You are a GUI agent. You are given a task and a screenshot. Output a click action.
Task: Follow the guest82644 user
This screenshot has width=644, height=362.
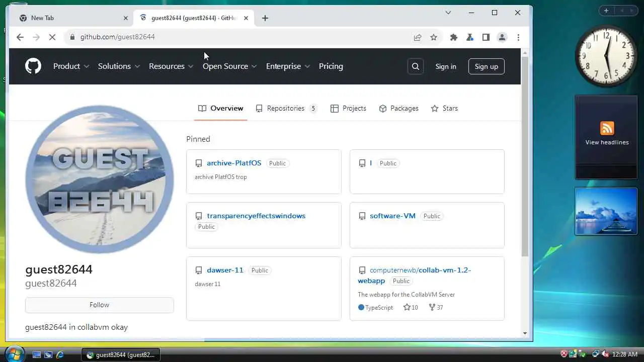[100, 305]
